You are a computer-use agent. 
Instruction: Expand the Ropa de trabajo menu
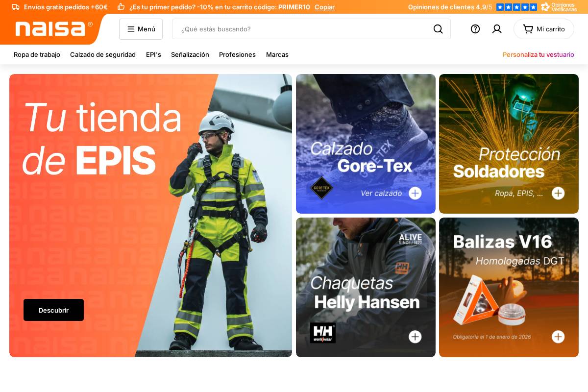point(37,54)
